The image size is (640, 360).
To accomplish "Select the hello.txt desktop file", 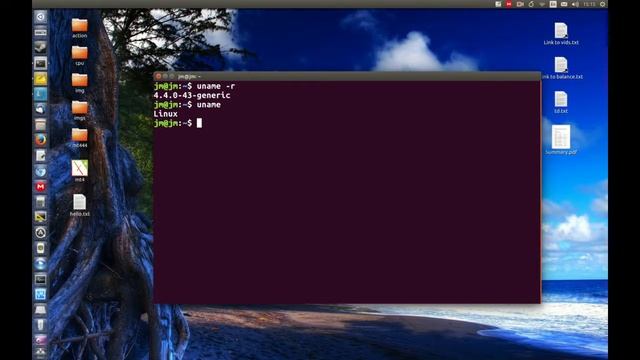I will click(80, 205).
